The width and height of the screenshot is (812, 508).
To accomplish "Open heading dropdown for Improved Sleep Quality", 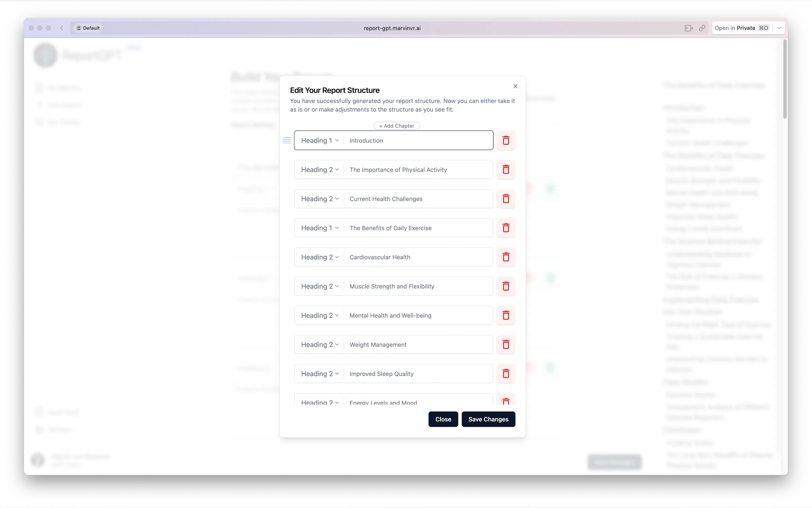I will tap(320, 374).
